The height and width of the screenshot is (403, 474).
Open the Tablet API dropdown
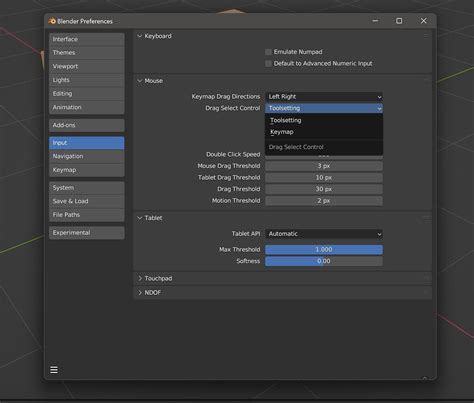324,234
